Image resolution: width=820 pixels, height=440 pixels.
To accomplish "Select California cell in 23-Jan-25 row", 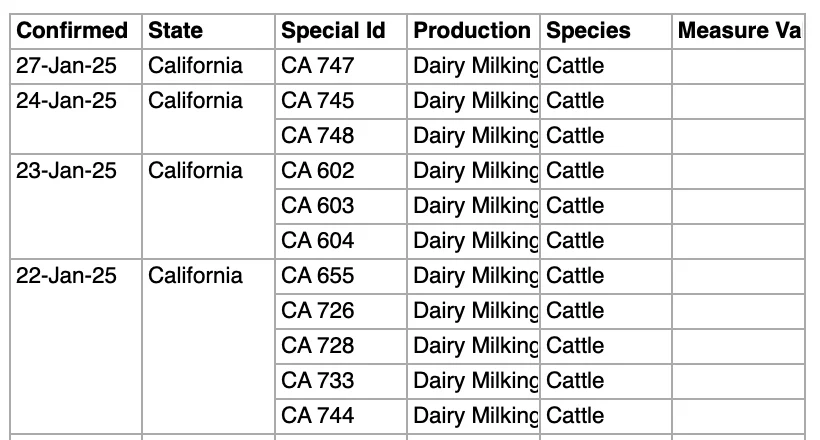I will click(x=208, y=206).
